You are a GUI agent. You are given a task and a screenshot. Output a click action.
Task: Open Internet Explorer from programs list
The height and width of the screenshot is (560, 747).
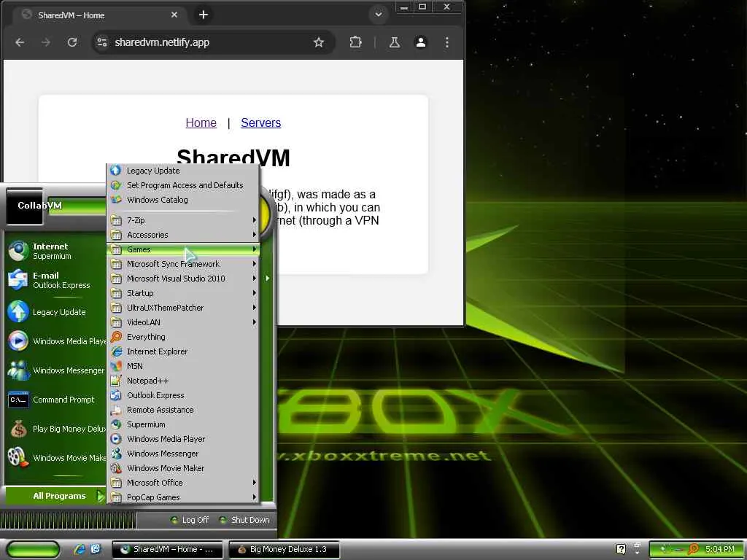tap(183, 351)
